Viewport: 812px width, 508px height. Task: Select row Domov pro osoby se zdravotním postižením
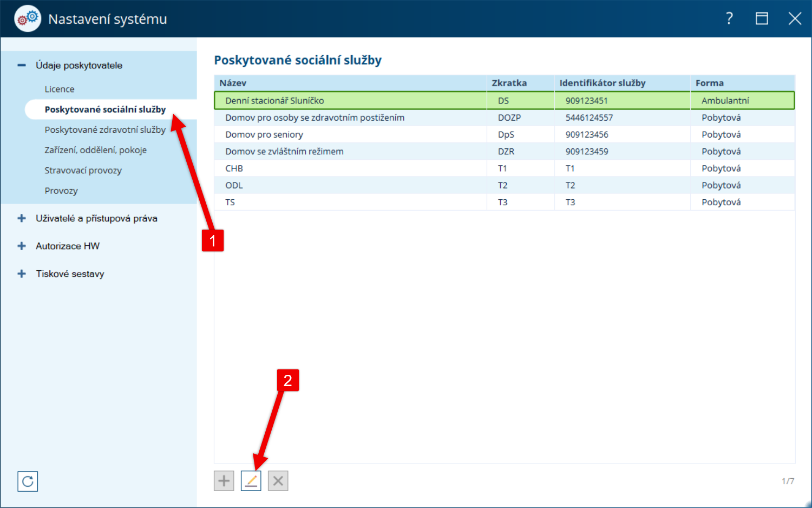pyautogui.click(x=505, y=118)
